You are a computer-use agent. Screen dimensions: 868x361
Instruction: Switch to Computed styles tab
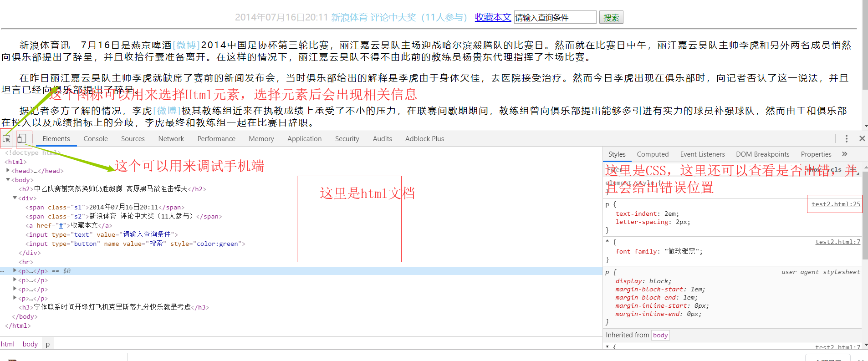coord(652,154)
